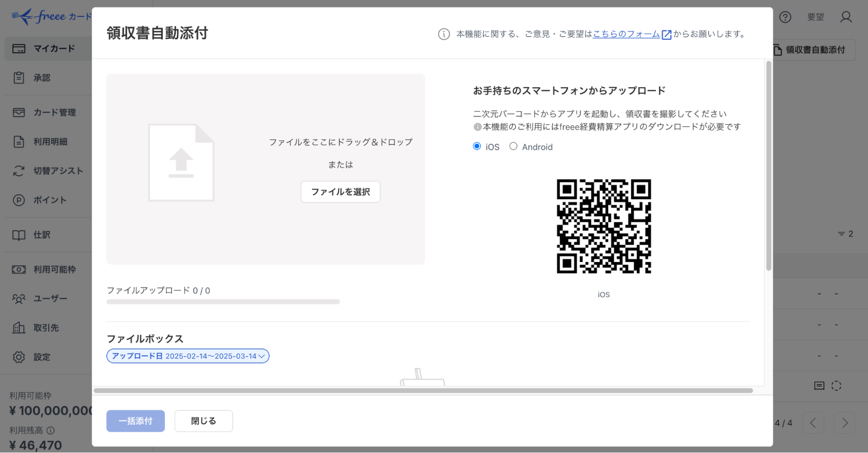
Task: Click the freee カード logo
Action: 51,17
